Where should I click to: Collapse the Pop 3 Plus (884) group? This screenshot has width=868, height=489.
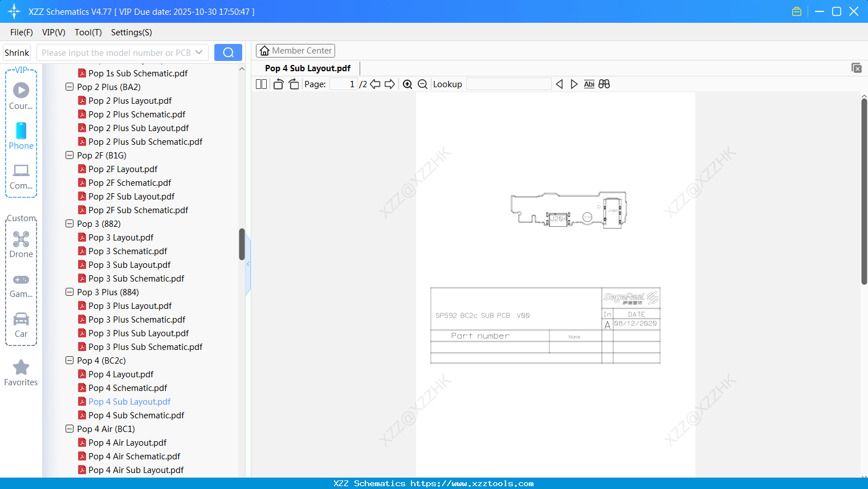pyautogui.click(x=69, y=292)
